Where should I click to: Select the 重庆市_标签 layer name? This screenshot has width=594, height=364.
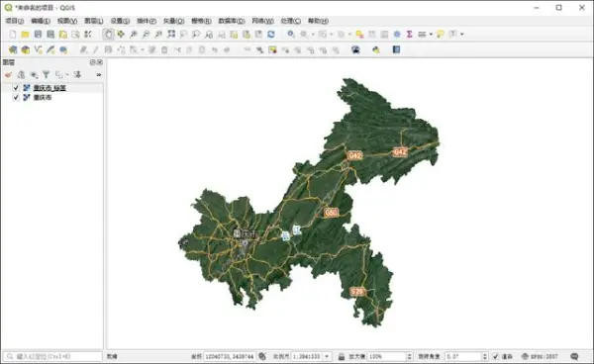tap(49, 88)
